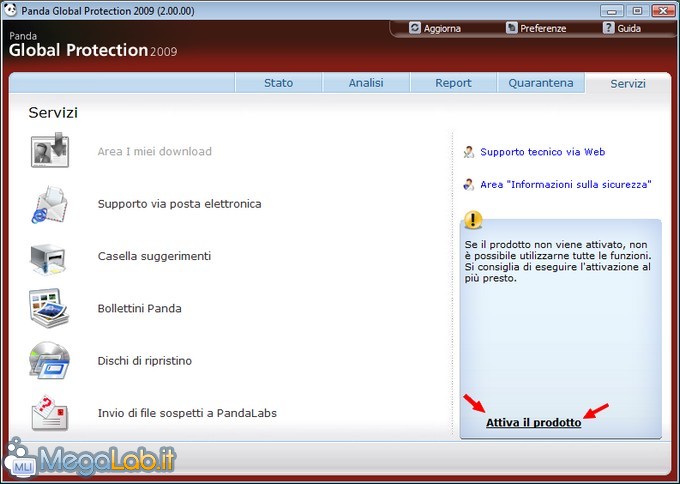This screenshot has width=680, height=484.
Task: Click the Aggiorna refresh icon
Action: coord(415,28)
